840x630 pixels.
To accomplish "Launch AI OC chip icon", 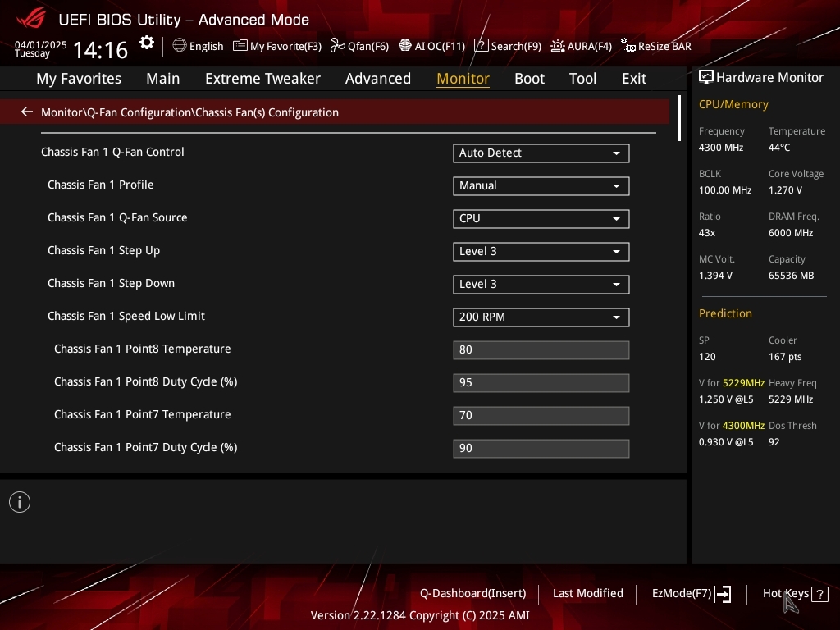I will click(405, 46).
